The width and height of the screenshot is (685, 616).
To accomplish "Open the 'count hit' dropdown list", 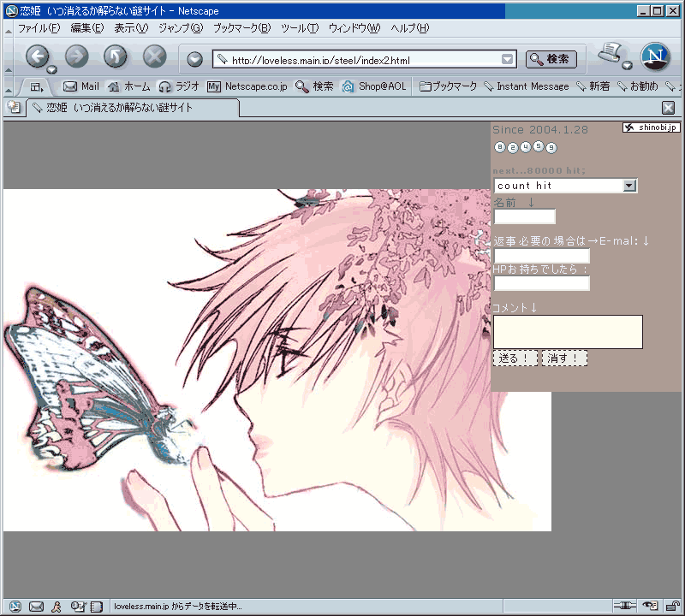I will click(565, 186).
